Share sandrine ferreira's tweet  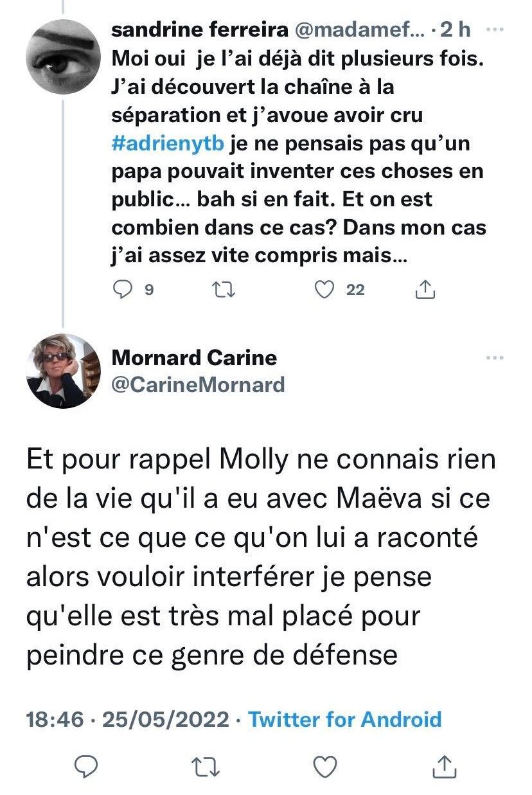coord(425,290)
